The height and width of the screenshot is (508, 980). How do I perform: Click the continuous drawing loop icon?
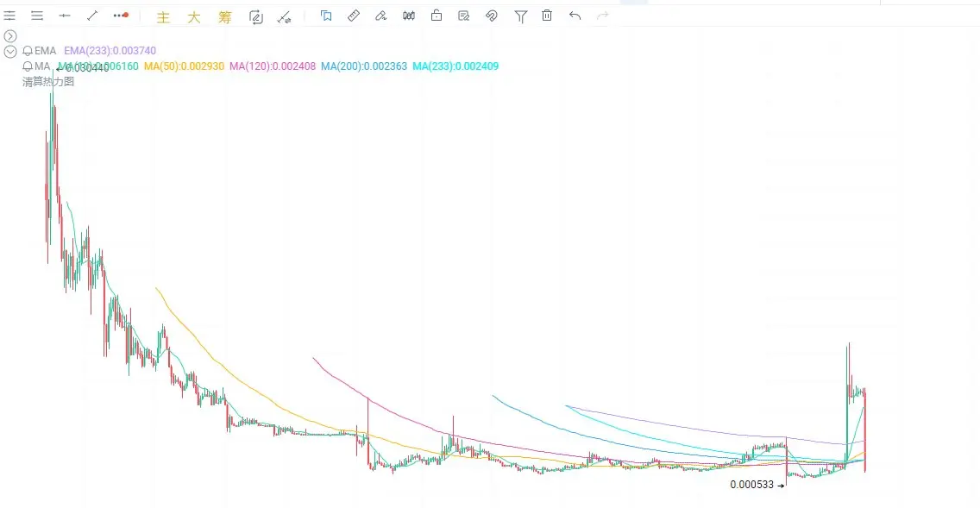pyautogui.click(x=255, y=17)
